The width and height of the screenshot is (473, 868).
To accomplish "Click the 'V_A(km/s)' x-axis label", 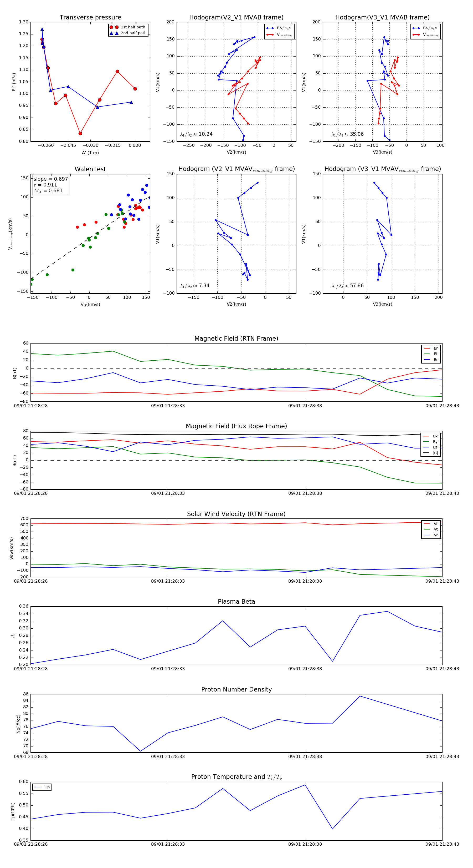I will click(90, 305).
